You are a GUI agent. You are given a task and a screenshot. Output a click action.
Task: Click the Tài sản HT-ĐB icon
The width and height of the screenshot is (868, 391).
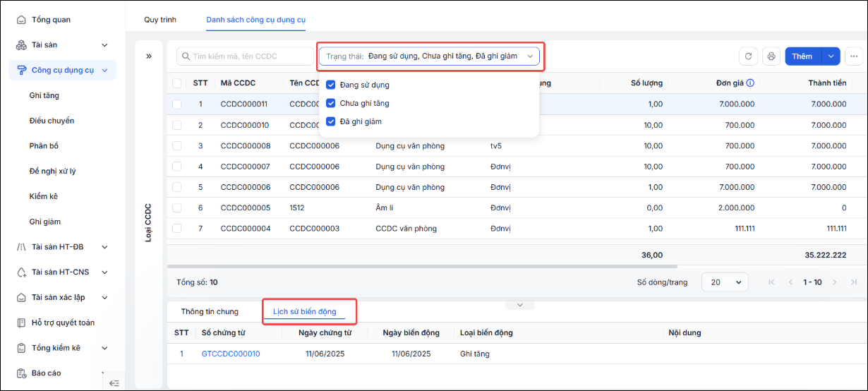(21, 247)
